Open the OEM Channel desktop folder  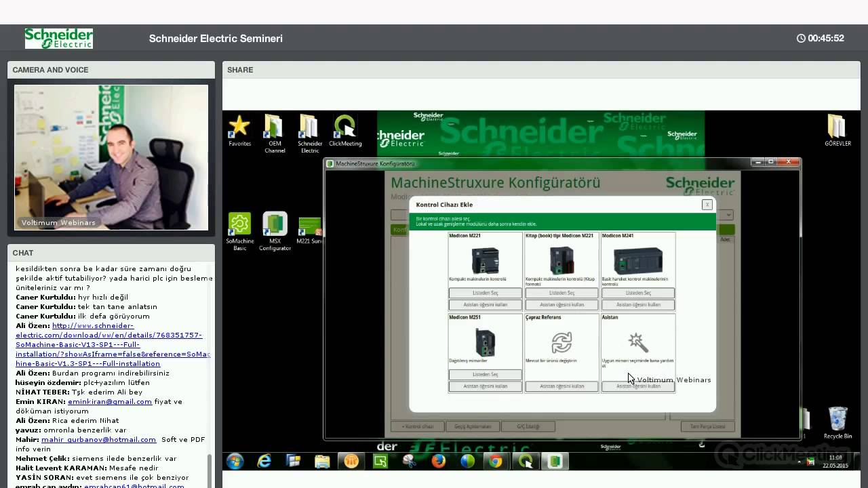pyautogui.click(x=275, y=133)
